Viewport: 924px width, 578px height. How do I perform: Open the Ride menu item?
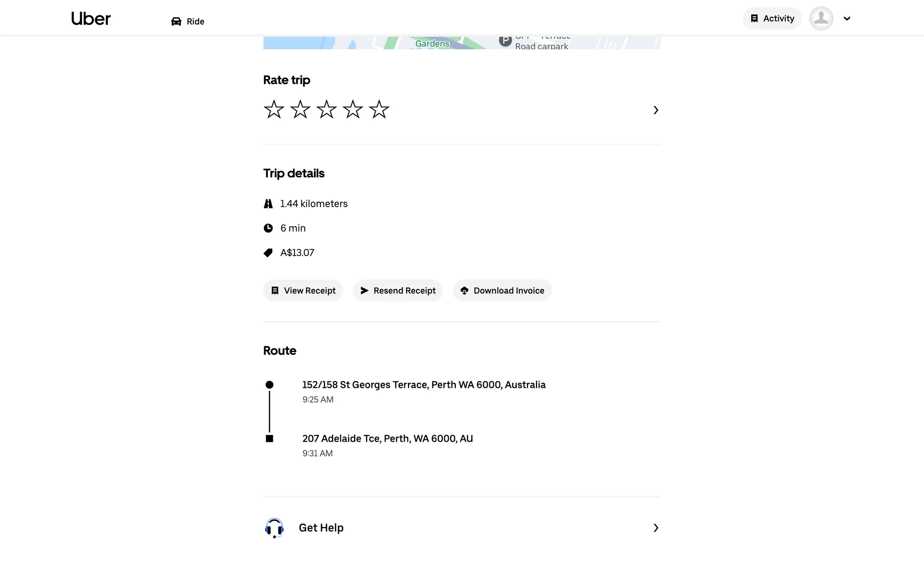[195, 21]
